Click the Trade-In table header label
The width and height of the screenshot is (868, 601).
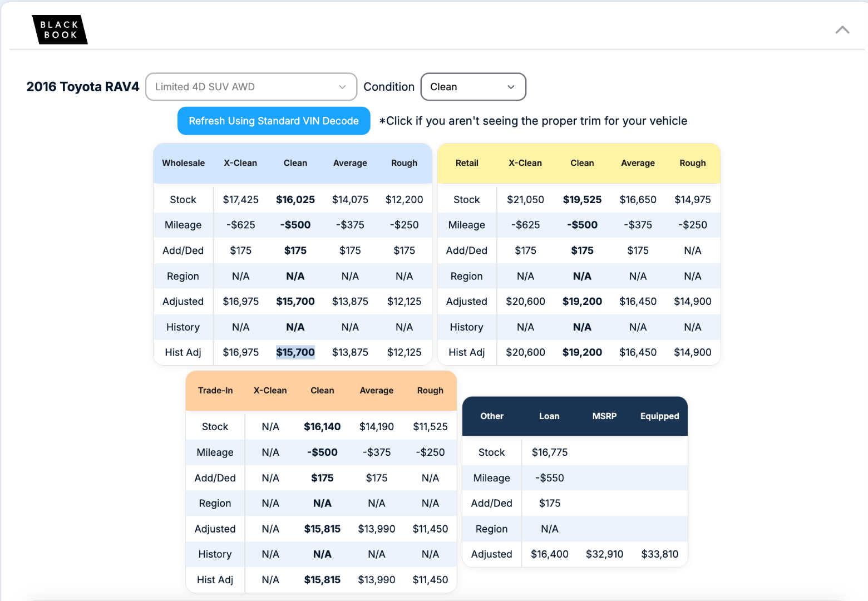click(215, 391)
